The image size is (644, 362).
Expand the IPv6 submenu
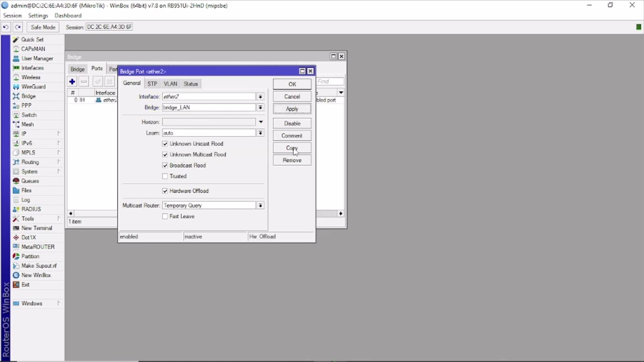tap(58, 143)
